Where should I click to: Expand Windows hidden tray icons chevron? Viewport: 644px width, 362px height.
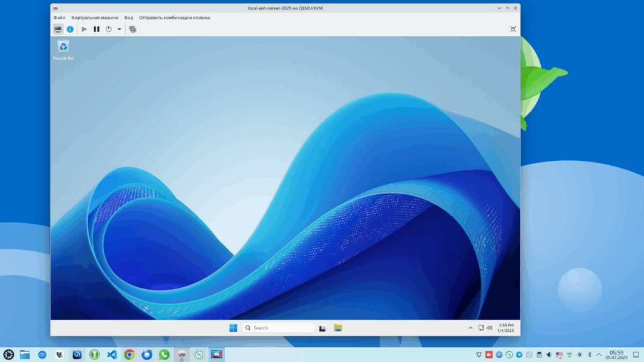(470, 328)
